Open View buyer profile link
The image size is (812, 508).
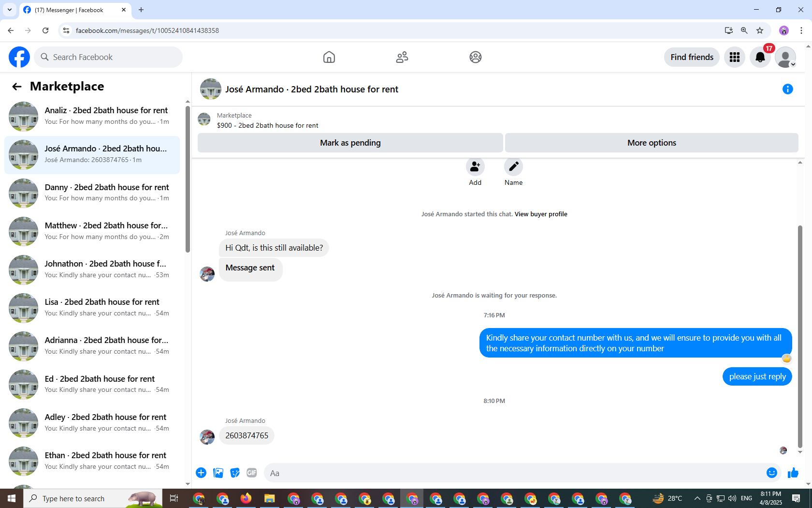(541, 214)
